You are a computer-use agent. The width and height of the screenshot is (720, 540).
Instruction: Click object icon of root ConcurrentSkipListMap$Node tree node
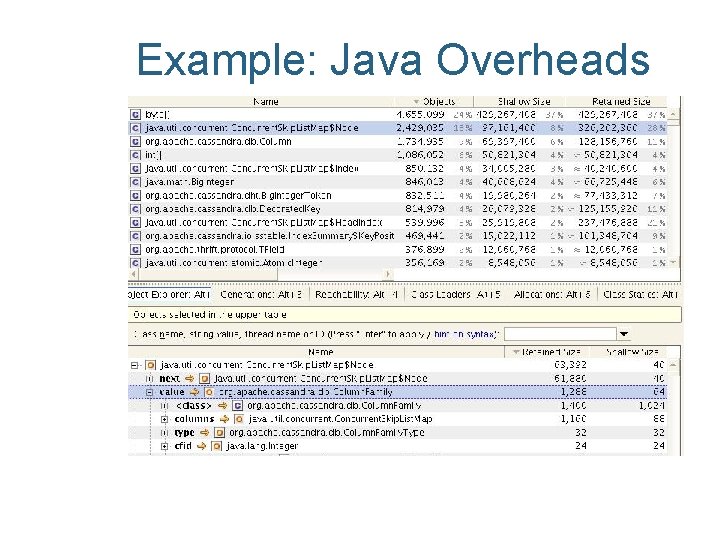click(150, 365)
